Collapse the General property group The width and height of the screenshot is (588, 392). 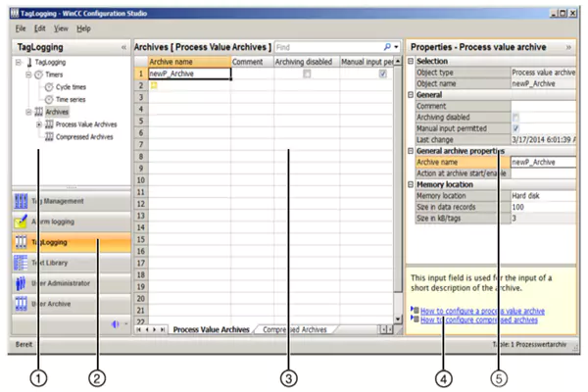(411, 94)
